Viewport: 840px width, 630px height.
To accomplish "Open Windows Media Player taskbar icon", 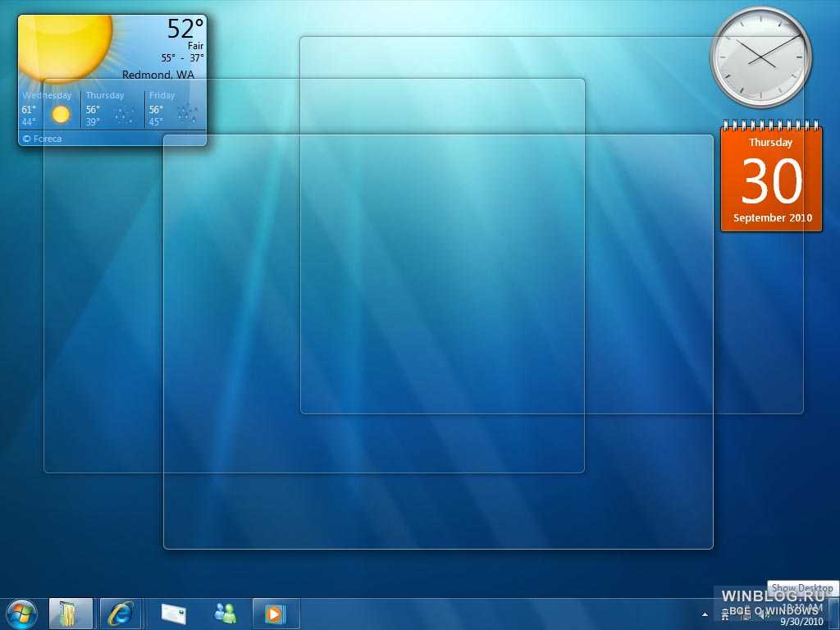I will click(275, 614).
